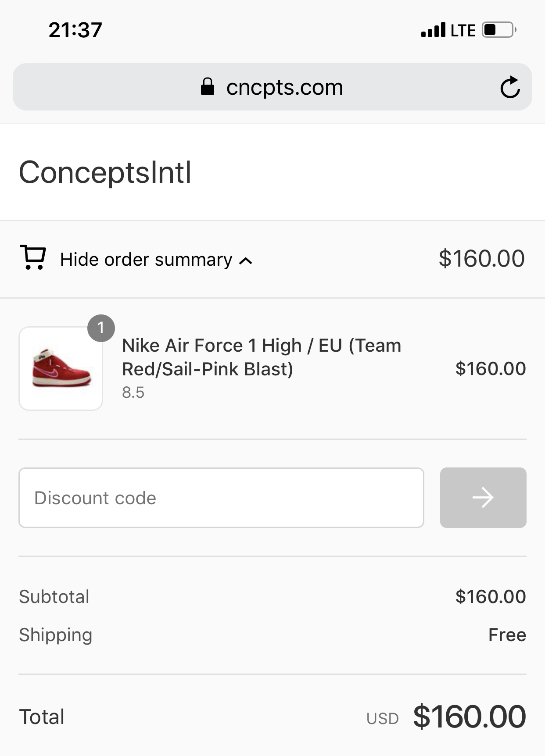Tap the battery status icon

499,30
